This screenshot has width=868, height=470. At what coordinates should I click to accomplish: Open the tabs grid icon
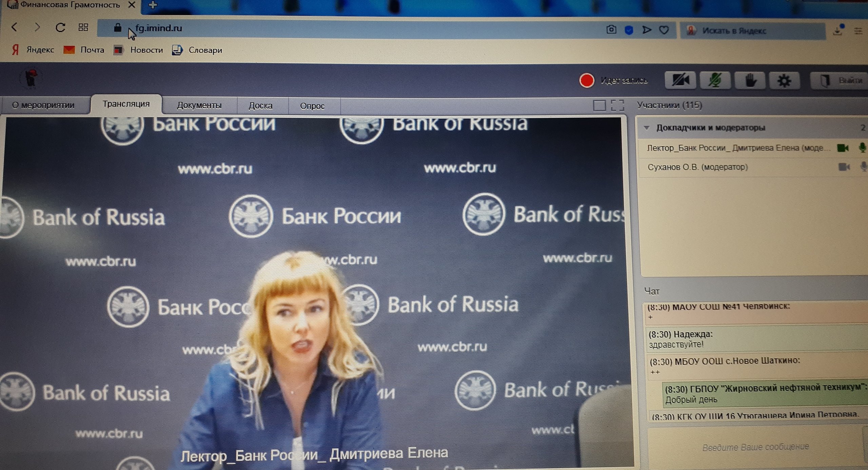(83, 27)
